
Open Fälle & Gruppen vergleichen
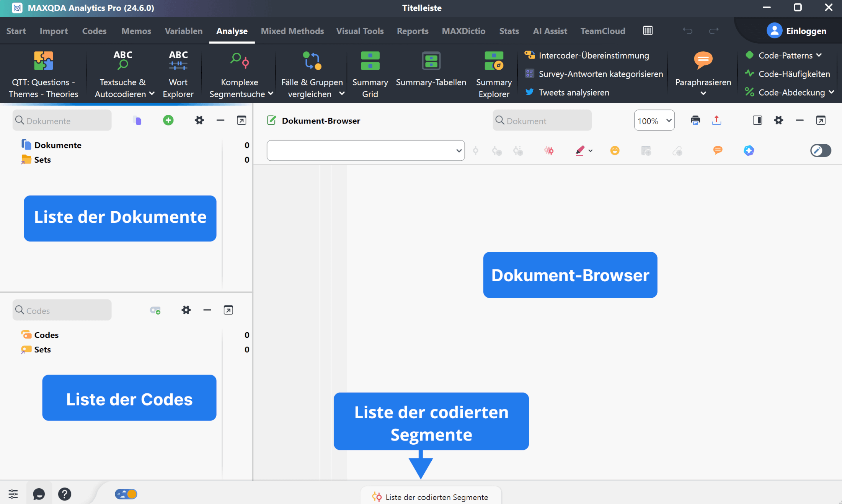point(312,74)
